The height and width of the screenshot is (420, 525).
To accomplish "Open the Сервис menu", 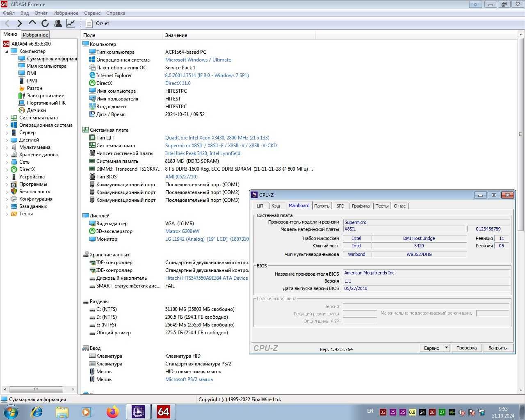I will click(x=92, y=13).
